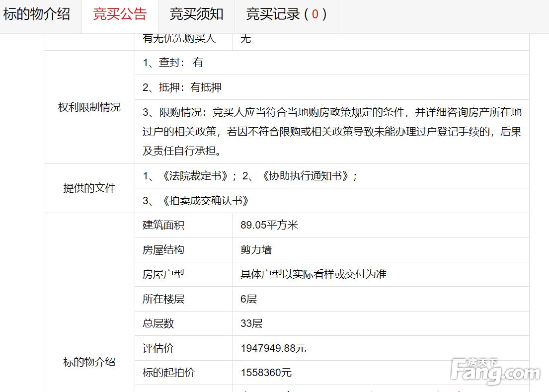Viewport: 549px width, 392px height.
Task: Click the 提供的文件 row header cell
Action: tap(89, 188)
